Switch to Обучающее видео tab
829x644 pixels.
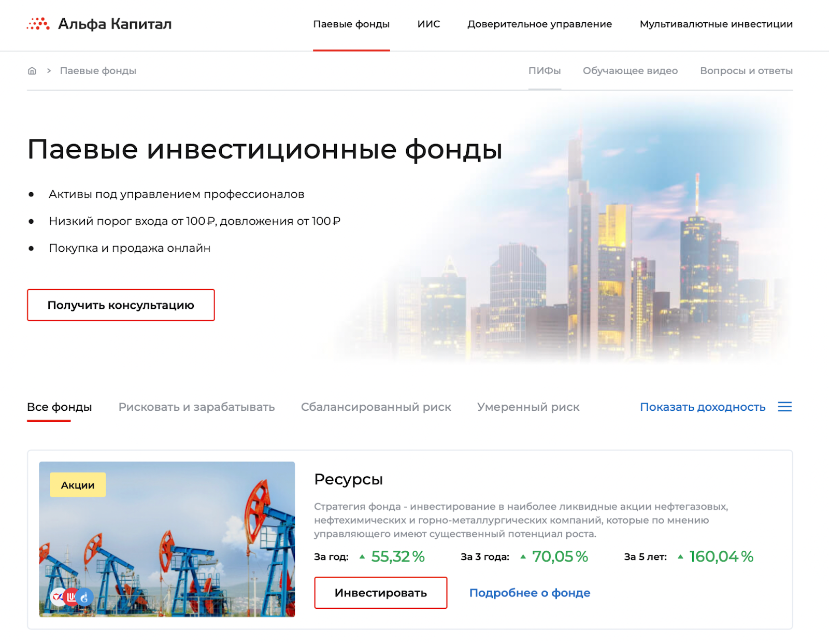[x=630, y=71]
